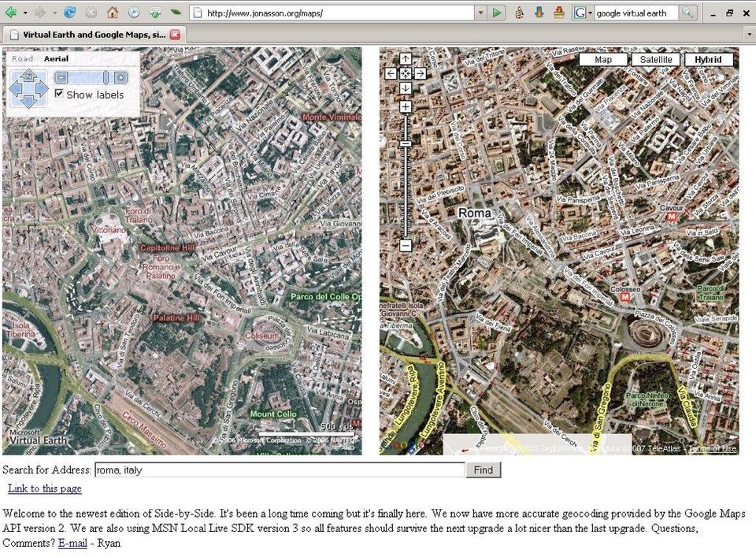Click the downloads toolbar icon with green arrow
The image size is (756, 557).
pos(155,13)
